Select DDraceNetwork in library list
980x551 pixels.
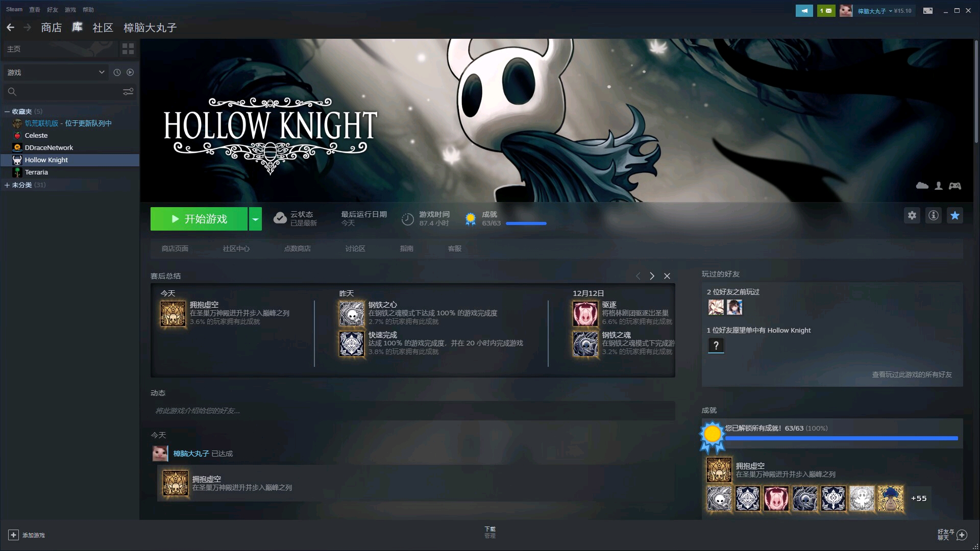(x=49, y=147)
